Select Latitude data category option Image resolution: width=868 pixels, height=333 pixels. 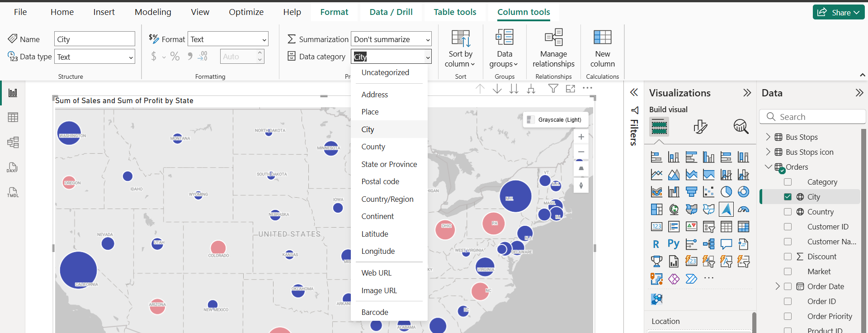pos(389,234)
